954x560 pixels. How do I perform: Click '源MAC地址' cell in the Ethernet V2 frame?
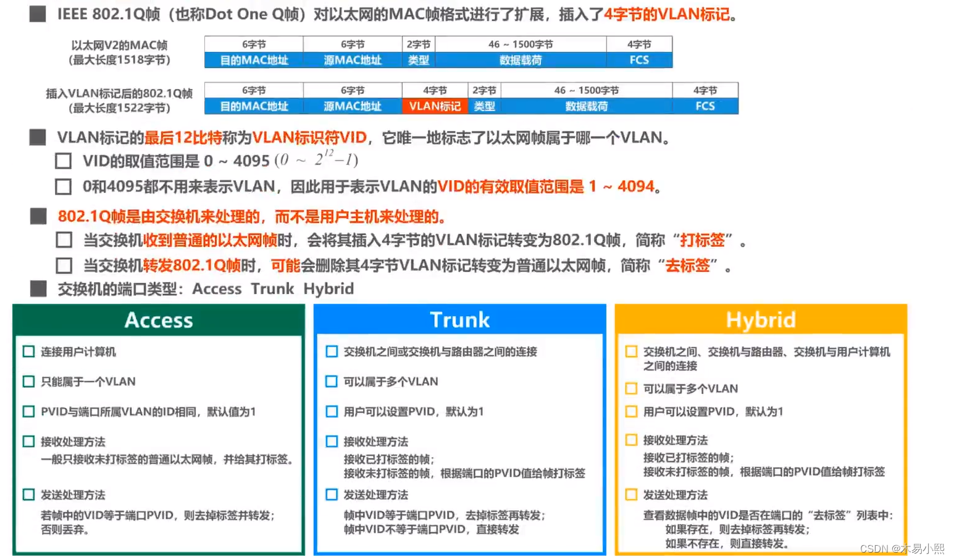(x=353, y=60)
